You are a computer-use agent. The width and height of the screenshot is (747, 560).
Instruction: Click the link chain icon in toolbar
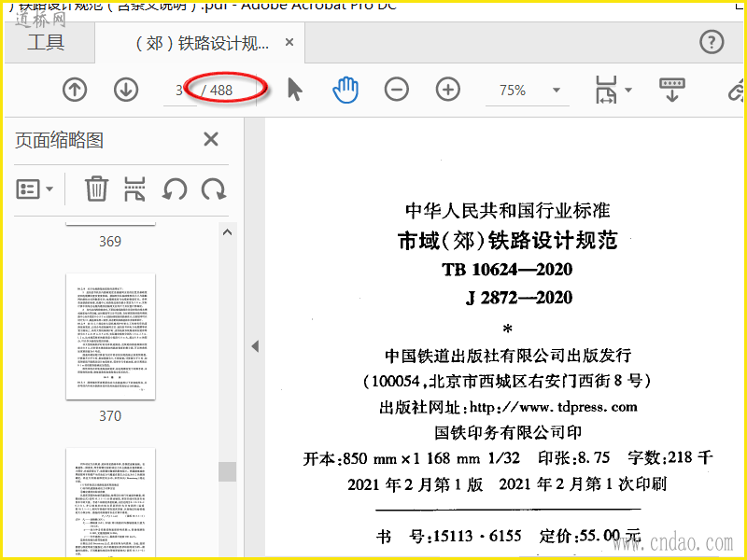[737, 90]
